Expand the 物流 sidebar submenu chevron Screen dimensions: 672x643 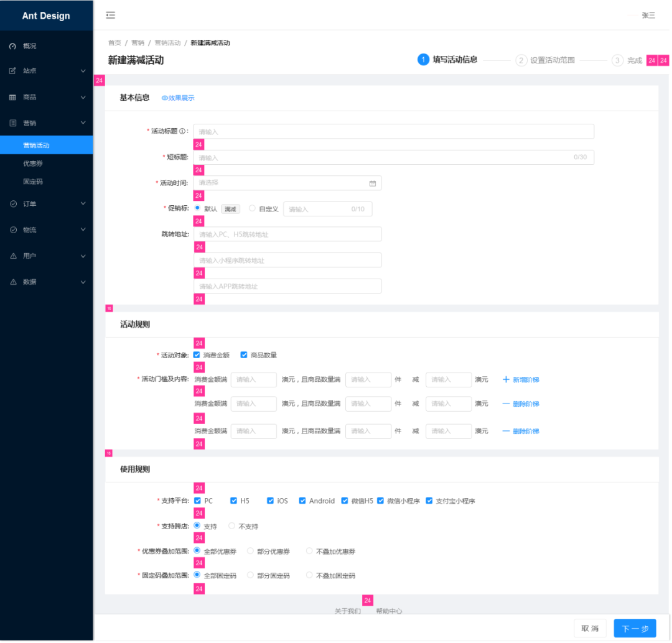(x=83, y=229)
